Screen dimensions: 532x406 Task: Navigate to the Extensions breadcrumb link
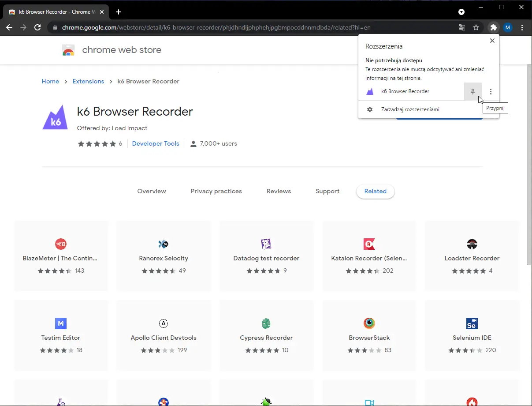(88, 81)
